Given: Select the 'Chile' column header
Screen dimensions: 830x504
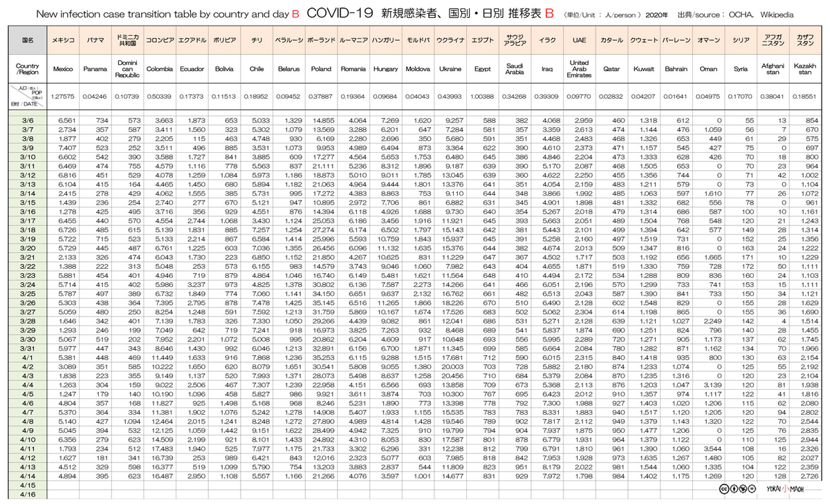Looking at the screenshot, I should pyautogui.click(x=256, y=69).
